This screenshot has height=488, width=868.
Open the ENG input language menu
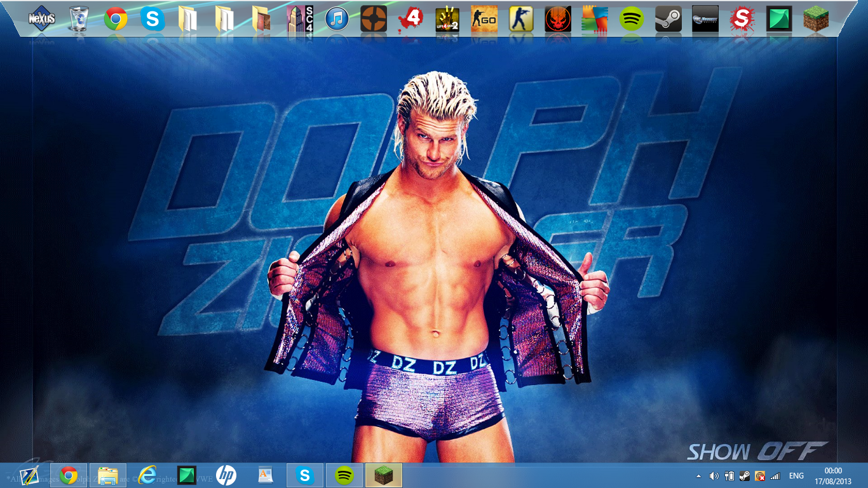796,476
